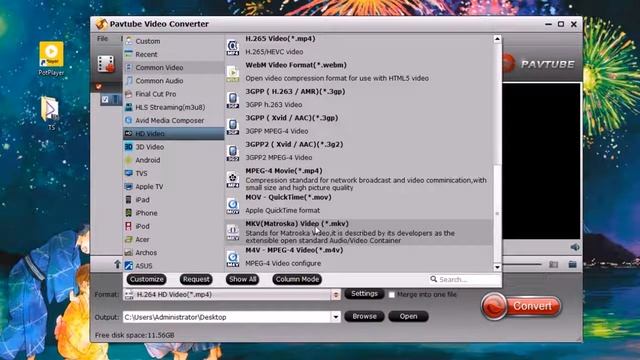The height and width of the screenshot is (360, 640).
Task: Click the Show All button
Action: point(242,279)
